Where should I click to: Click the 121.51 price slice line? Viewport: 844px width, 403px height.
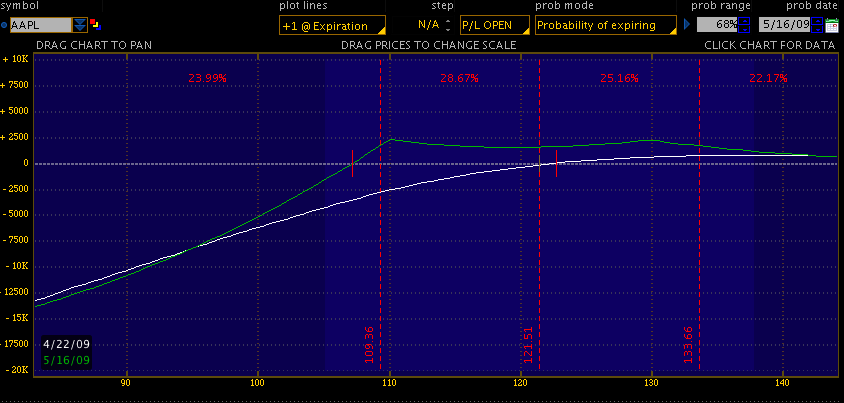(x=539, y=250)
